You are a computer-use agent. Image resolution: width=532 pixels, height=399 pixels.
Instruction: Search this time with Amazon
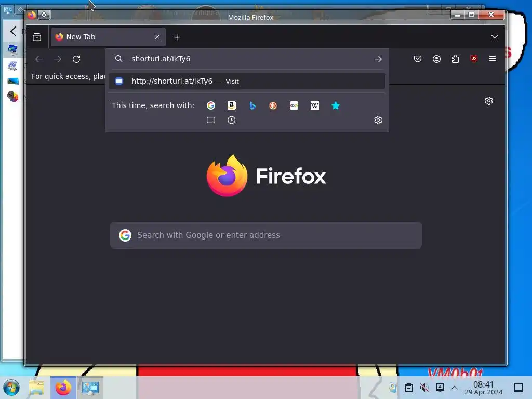231,105
